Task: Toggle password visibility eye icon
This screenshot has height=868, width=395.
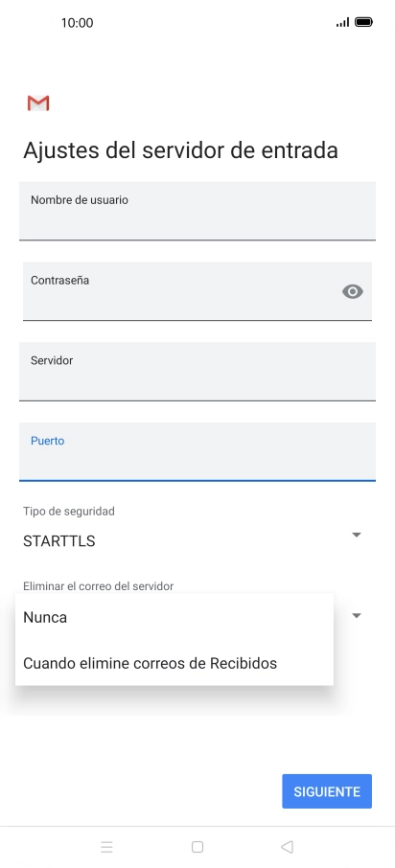Action: coord(353,292)
